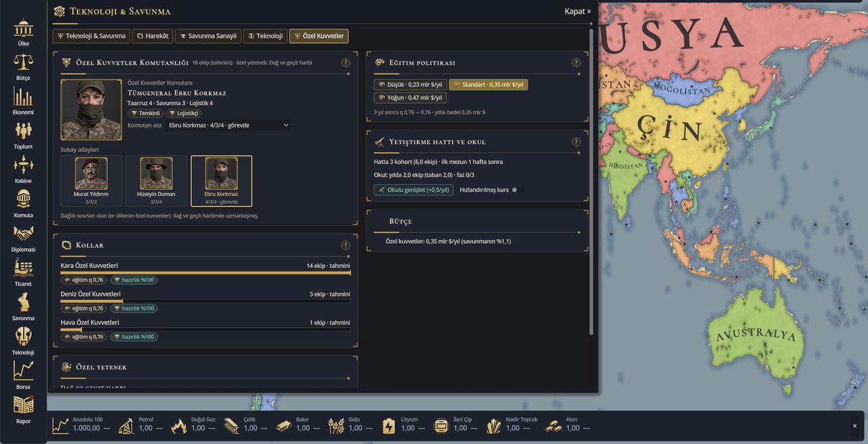The height and width of the screenshot is (444, 868).
Task: Click the panel's vertical scrollbar
Action: click(x=591, y=181)
